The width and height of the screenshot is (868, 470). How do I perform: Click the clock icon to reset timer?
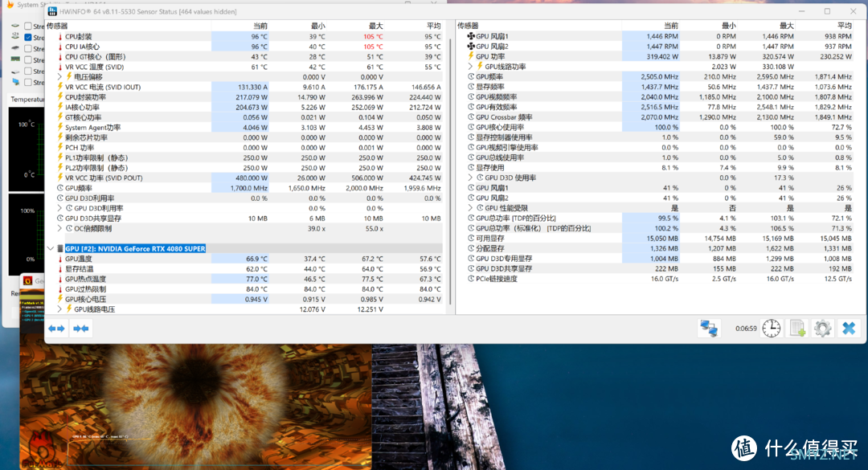pos(771,329)
